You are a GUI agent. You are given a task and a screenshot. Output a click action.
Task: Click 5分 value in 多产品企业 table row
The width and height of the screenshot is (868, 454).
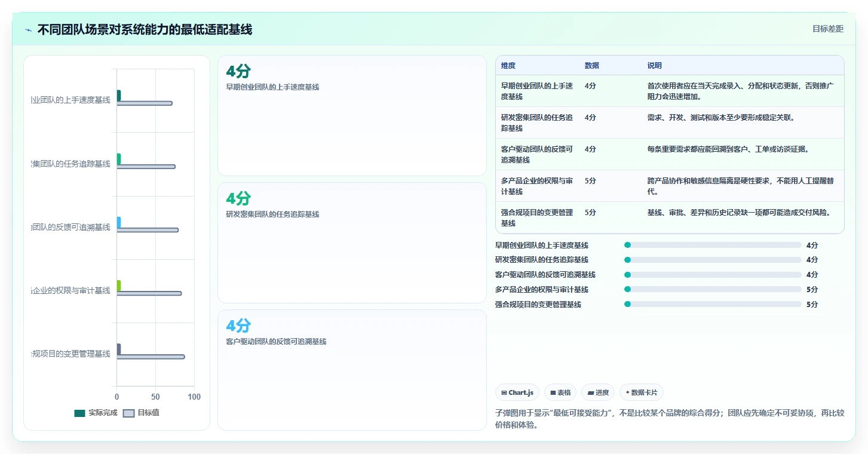[x=590, y=181]
